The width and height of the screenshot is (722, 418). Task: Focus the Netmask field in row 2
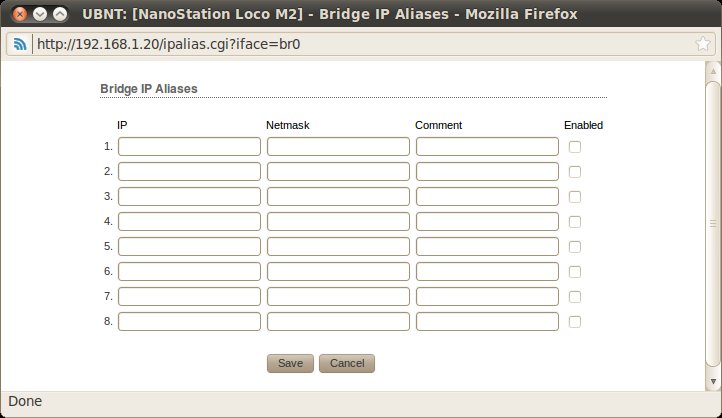pos(338,172)
